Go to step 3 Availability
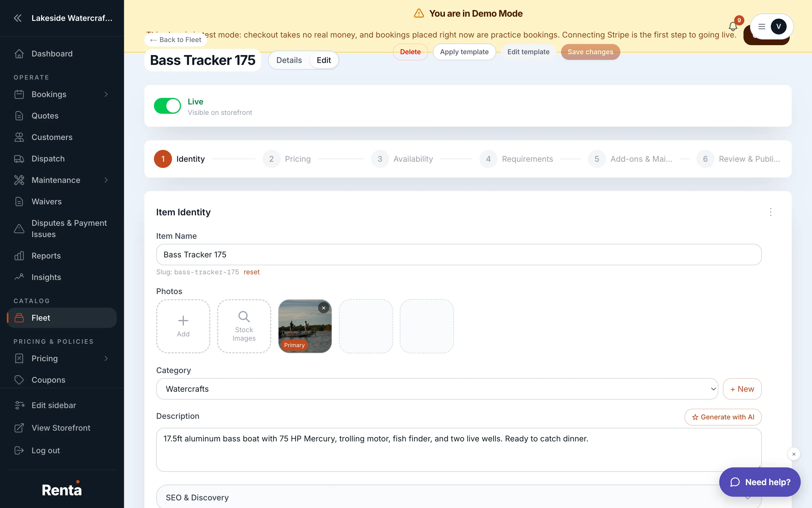The height and width of the screenshot is (508, 812). tap(402, 159)
